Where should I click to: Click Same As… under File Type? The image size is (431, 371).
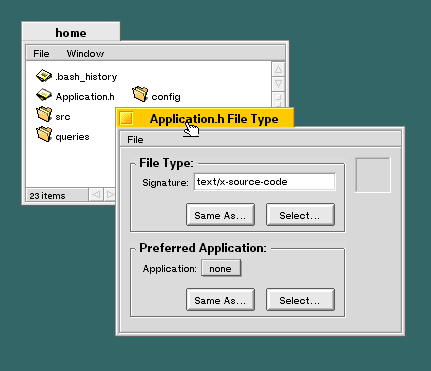220,215
